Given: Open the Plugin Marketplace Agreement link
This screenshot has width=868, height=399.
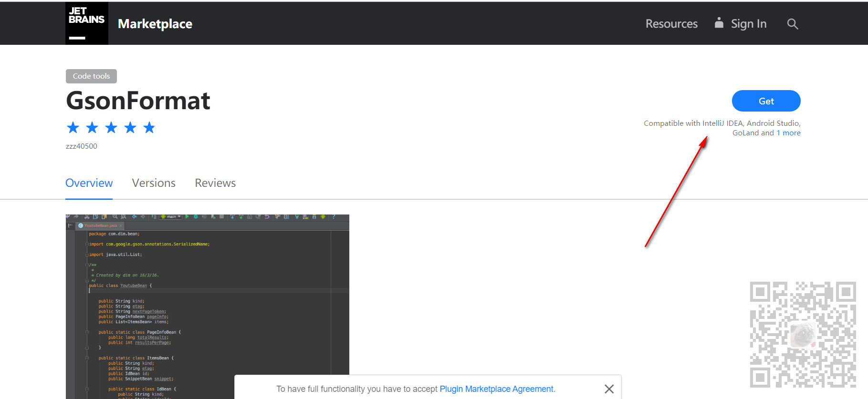Looking at the screenshot, I should (497, 389).
